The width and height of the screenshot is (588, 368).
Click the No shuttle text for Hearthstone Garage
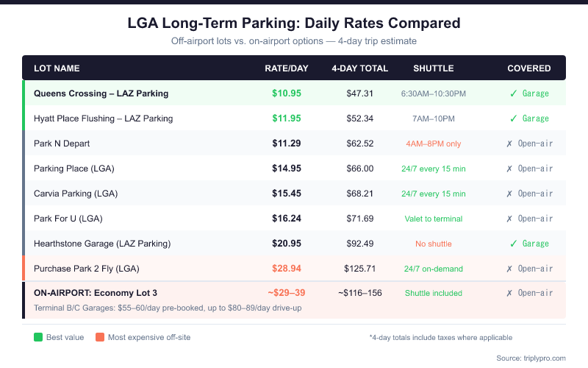[x=433, y=244]
